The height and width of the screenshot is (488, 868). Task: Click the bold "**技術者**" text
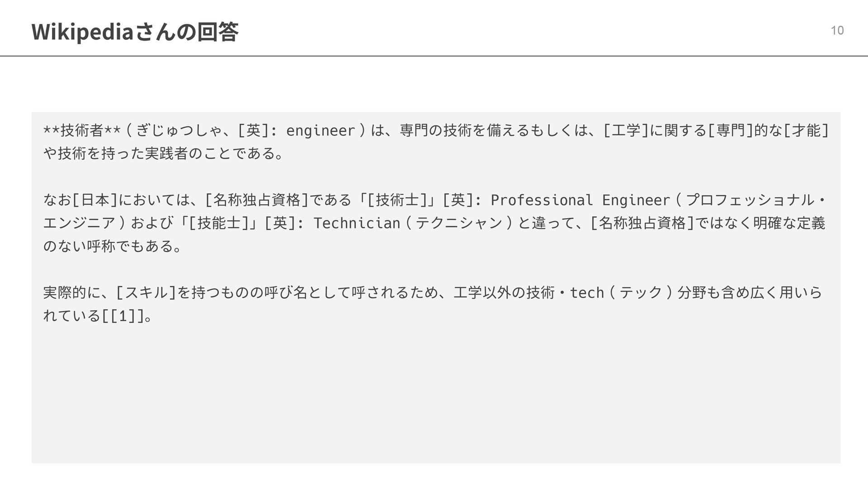pyautogui.click(x=82, y=131)
